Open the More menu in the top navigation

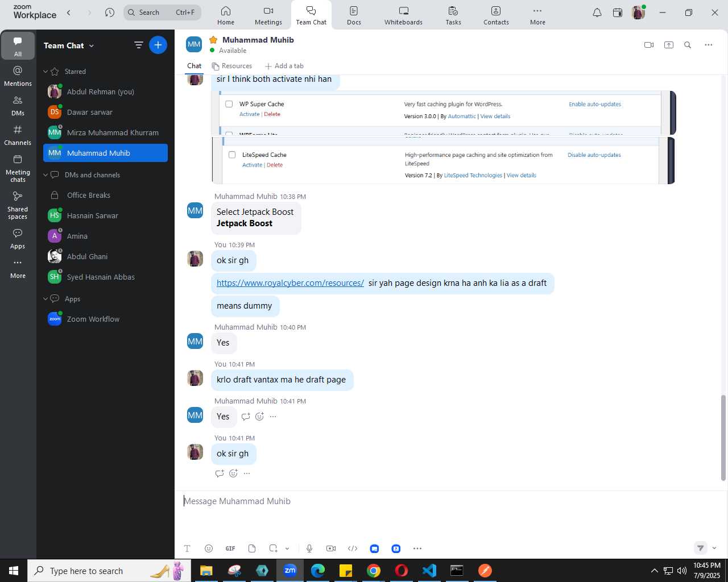(x=537, y=15)
